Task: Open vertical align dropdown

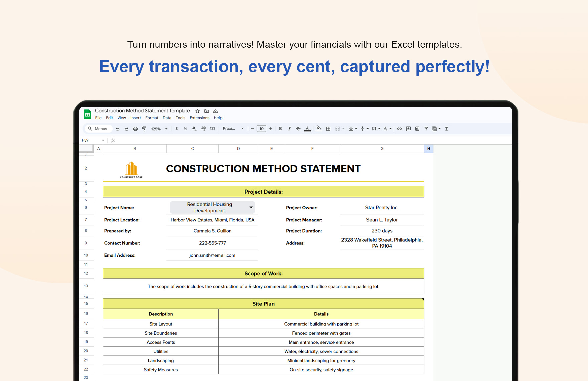Action: [364, 129]
